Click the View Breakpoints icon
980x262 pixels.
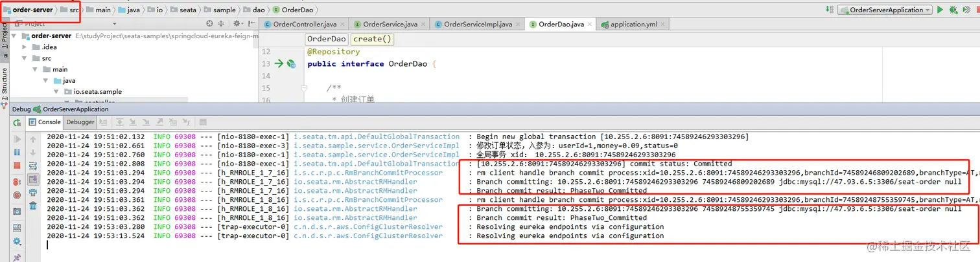tap(17, 180)
